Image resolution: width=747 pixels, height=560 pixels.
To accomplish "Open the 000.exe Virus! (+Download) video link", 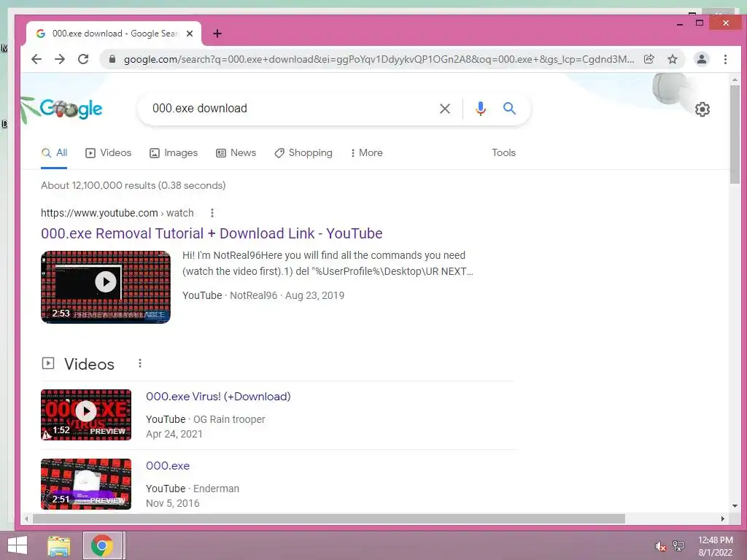I will tap(218, 396).
